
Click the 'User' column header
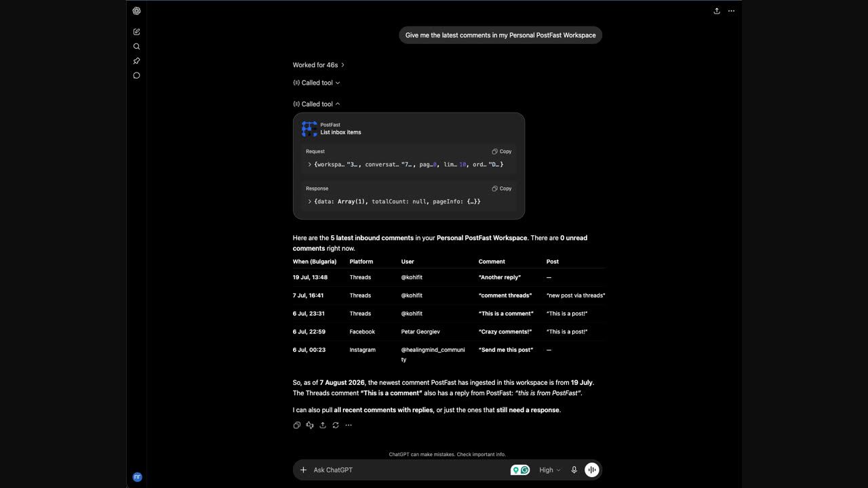pos(408,262)
